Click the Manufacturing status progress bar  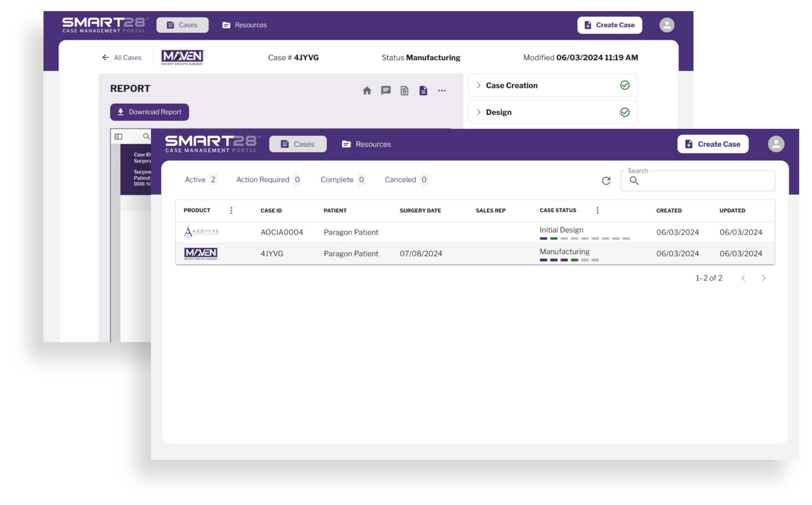(569, 260)
